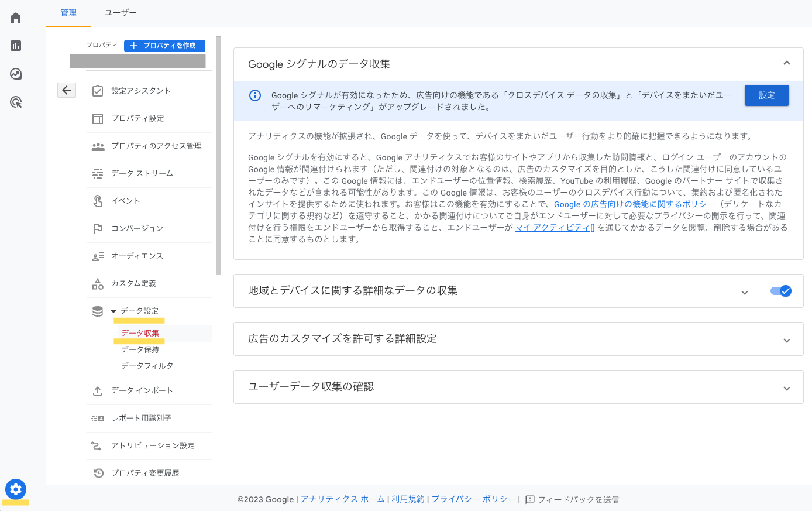Click the データ設定 database icon
The image size is (812, 511).
tap(98, 311)
